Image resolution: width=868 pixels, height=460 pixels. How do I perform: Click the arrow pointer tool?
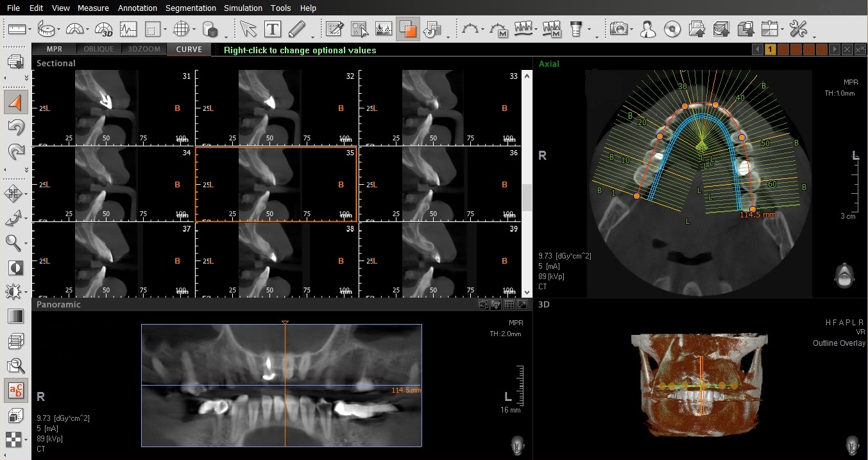tap(248, 29)
